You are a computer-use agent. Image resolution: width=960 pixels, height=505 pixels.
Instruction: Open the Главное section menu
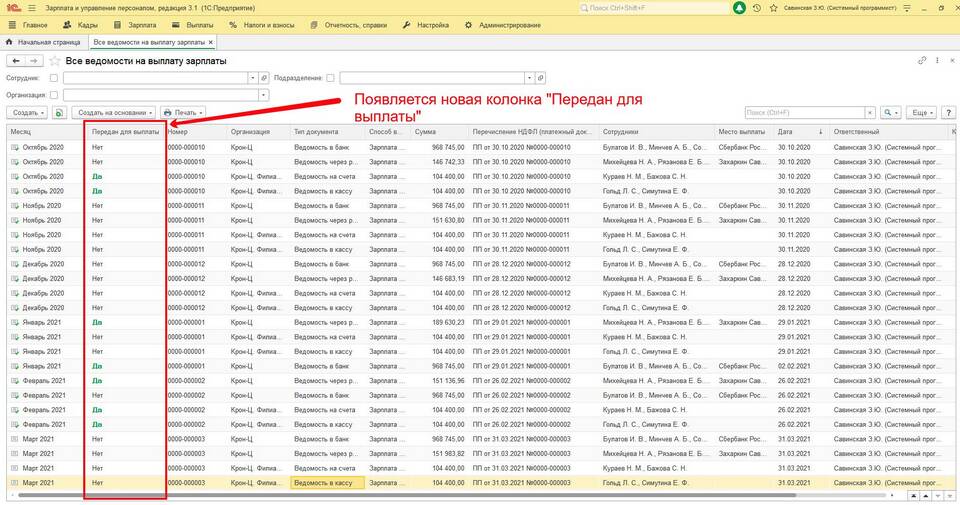28,25
